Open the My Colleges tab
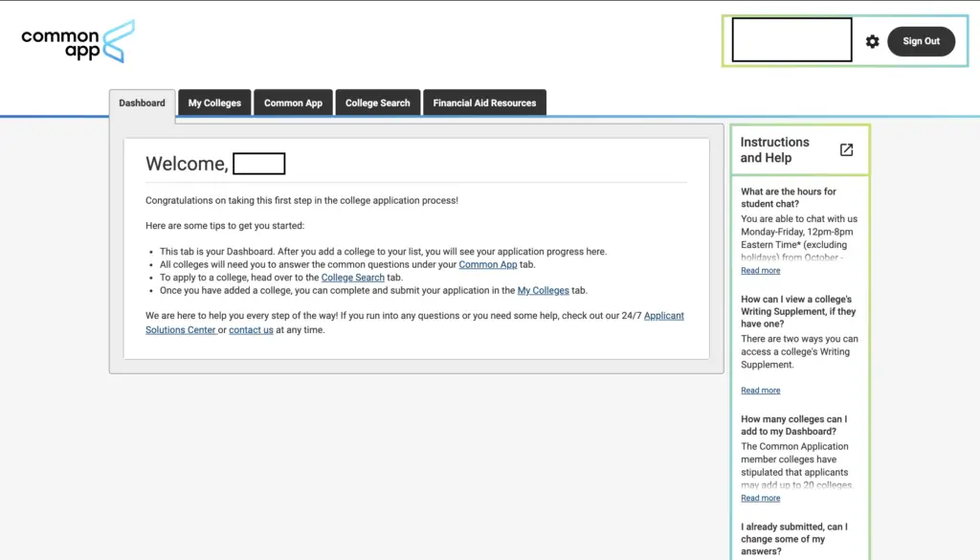Screen dimensions: 980x560 click(214, 103)
